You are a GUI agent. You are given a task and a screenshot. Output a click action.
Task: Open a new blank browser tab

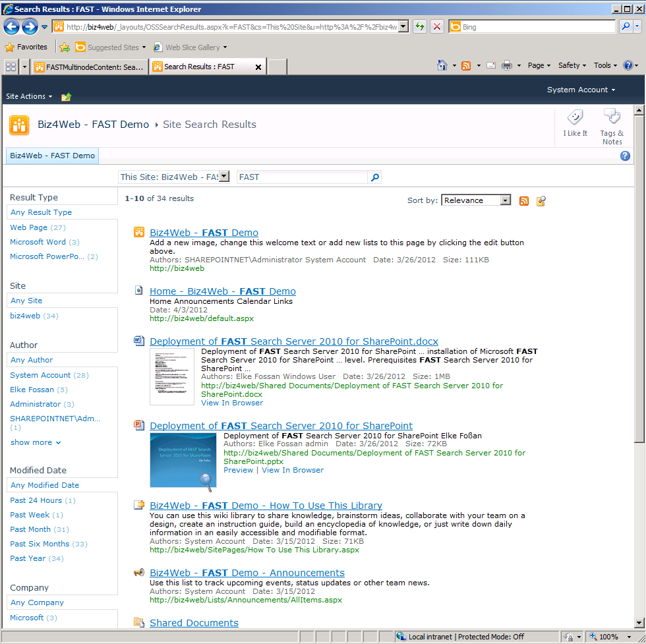pyautogui.click(x=278, y=67)
